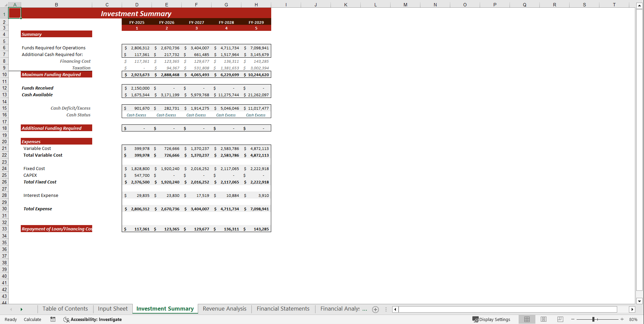Open the Page Break Preview view icon

560,319
